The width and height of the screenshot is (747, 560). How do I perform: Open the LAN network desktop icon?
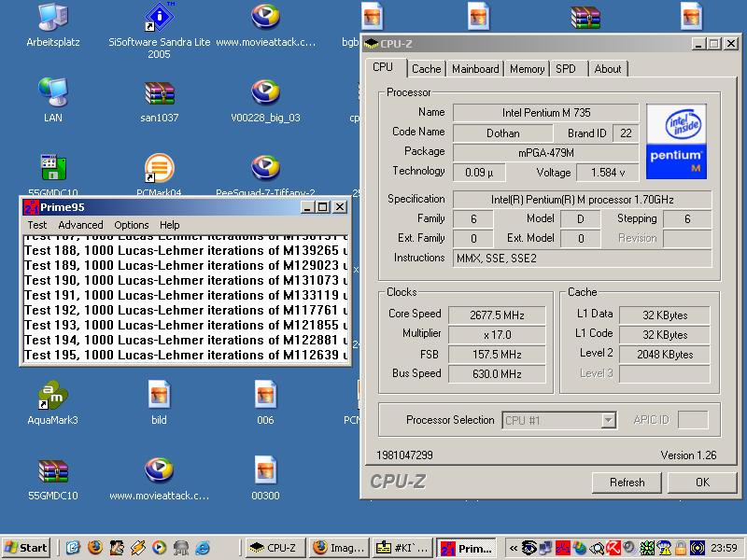[53, 100]
